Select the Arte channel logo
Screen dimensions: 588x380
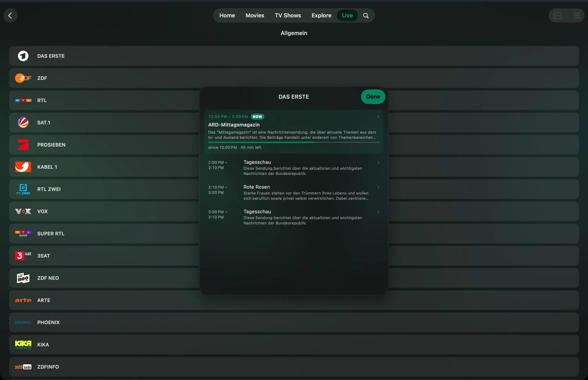[23, 300]
